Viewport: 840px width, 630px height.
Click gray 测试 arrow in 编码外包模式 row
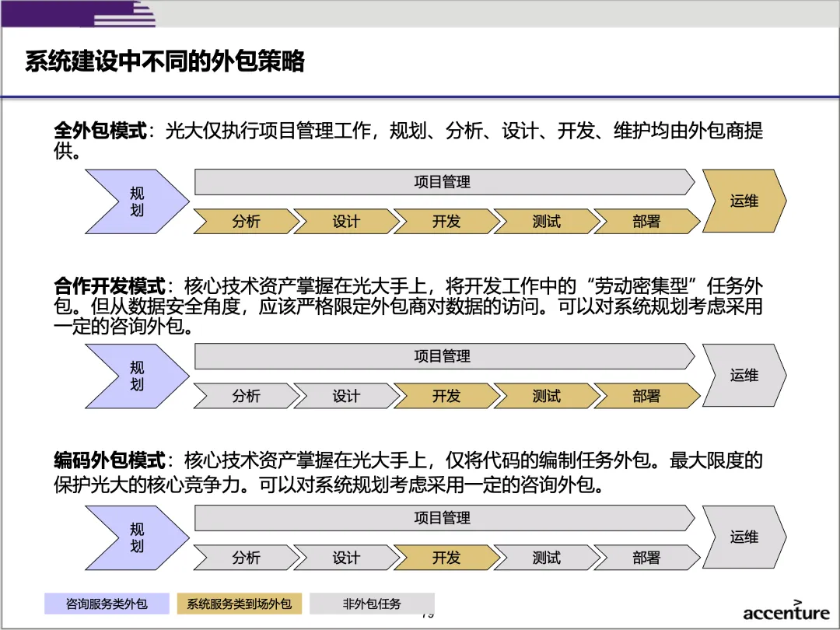click(x=547, y=558)
